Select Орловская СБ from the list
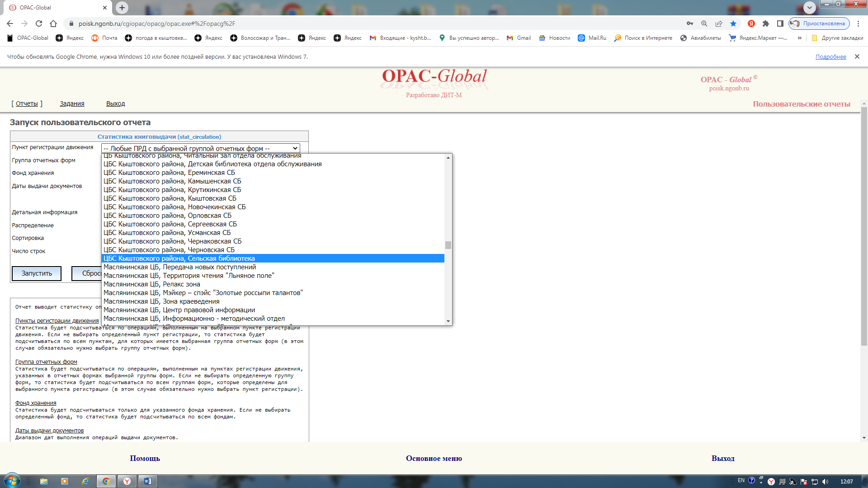This screenshot has height=488, width=868. pyautogui.click(x=167, y=216)
